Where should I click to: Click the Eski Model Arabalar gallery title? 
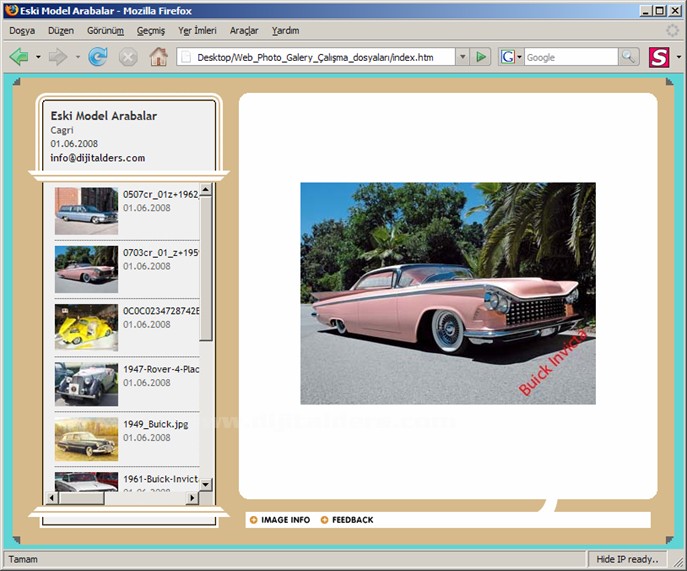click(x=104, y=116)
